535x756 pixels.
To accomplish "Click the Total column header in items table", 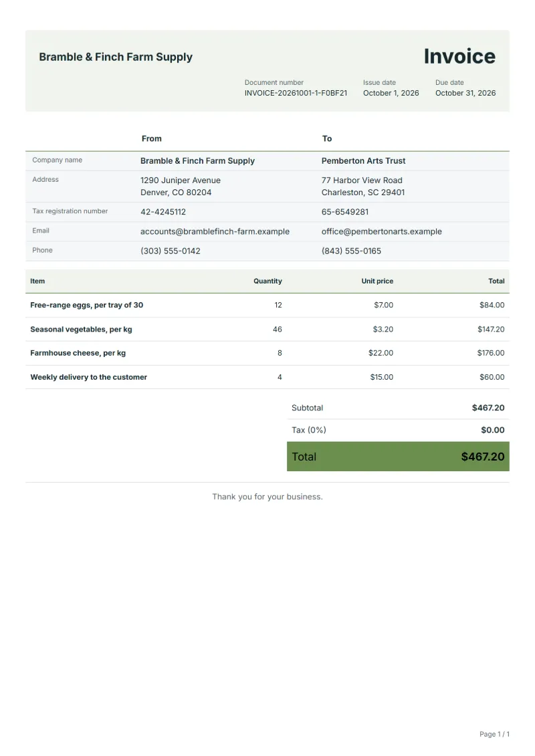I will click(496, 281).
